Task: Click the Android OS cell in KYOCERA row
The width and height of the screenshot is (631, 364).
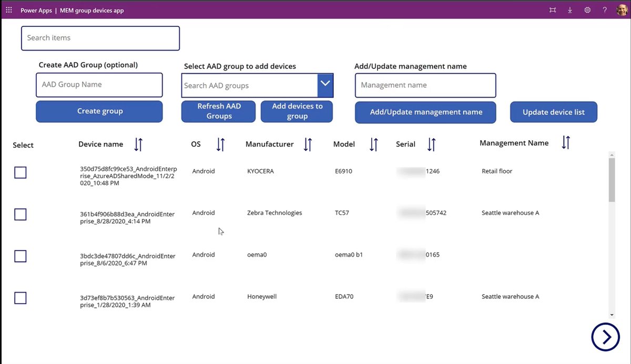Action: pyautogui.click(x=203, y=171)
